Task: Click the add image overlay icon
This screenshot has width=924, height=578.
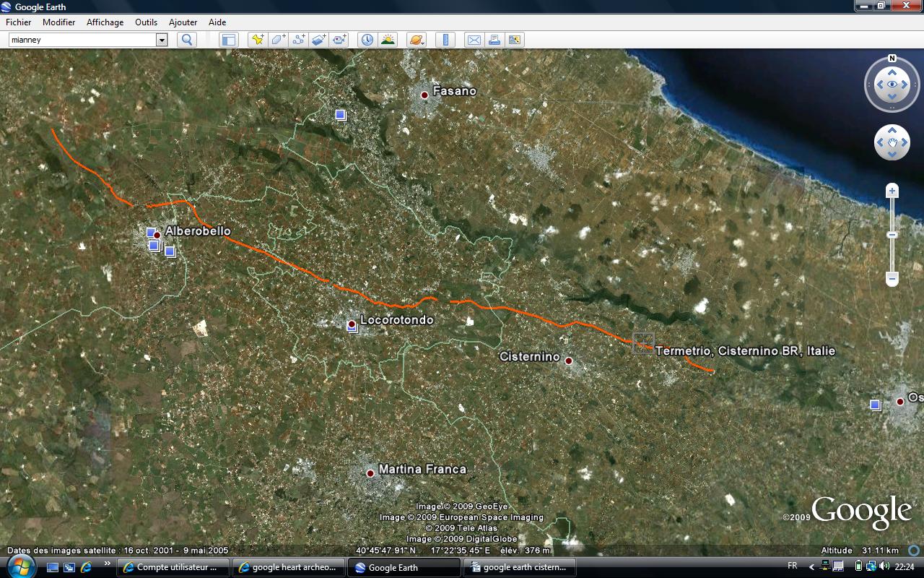Action: 319,40
